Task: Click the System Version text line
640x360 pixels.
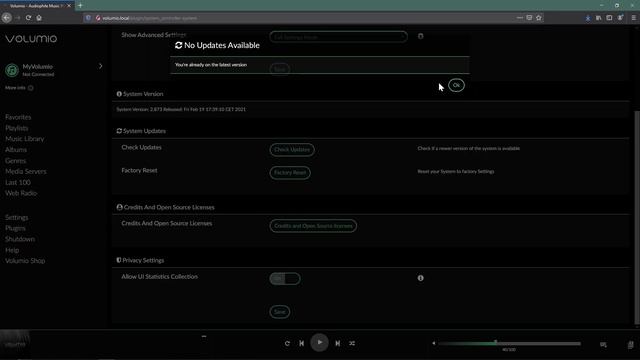Action: click(x=181, y=109)
